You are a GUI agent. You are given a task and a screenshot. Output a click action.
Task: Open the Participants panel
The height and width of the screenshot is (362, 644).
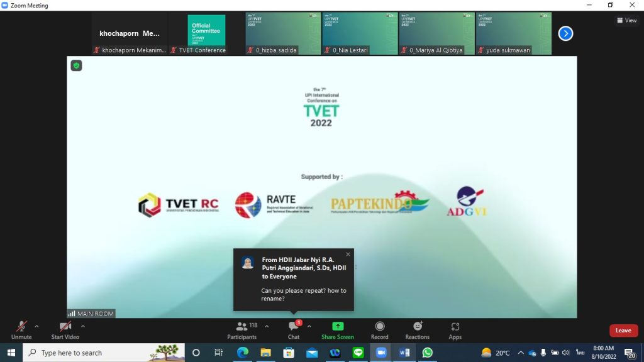242,331
